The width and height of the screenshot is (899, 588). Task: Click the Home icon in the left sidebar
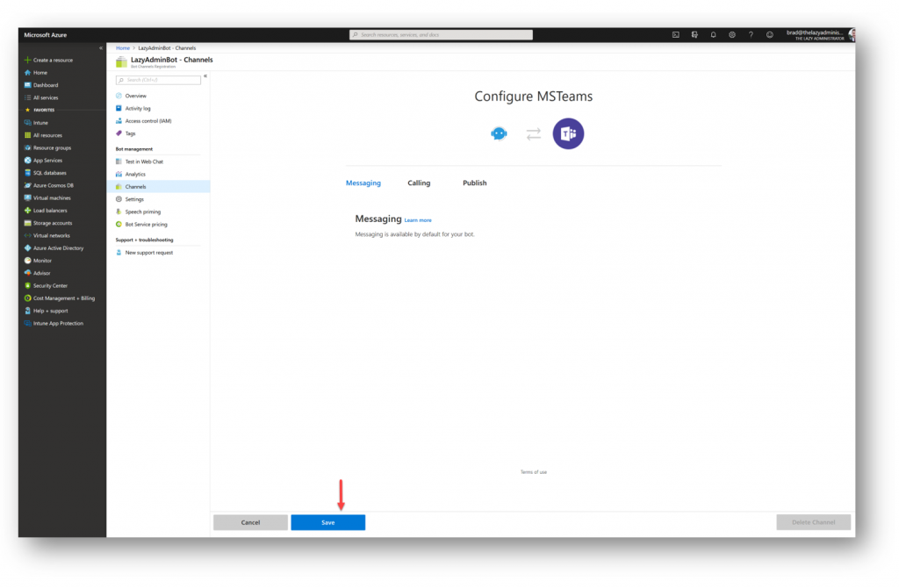27,73
